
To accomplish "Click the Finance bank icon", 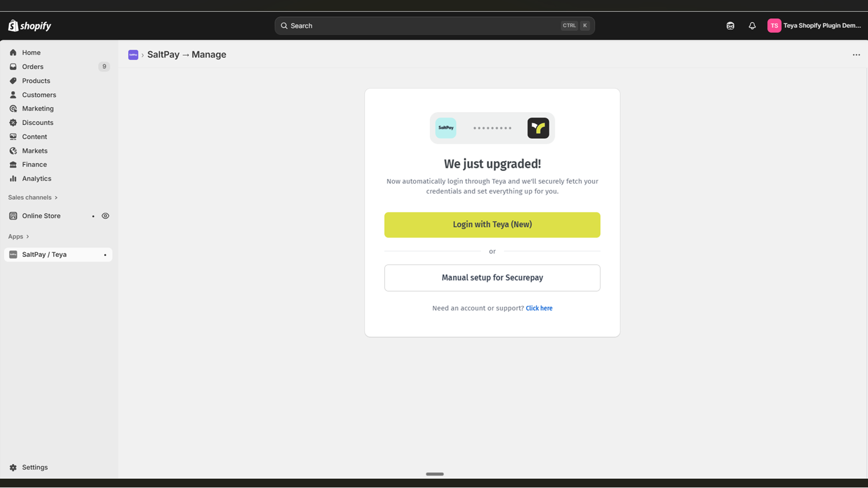I will click(x=13, y=164).
